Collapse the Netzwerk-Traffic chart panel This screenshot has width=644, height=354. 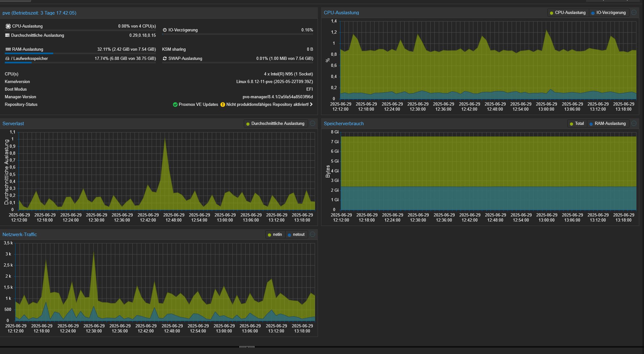click(313, 234)
